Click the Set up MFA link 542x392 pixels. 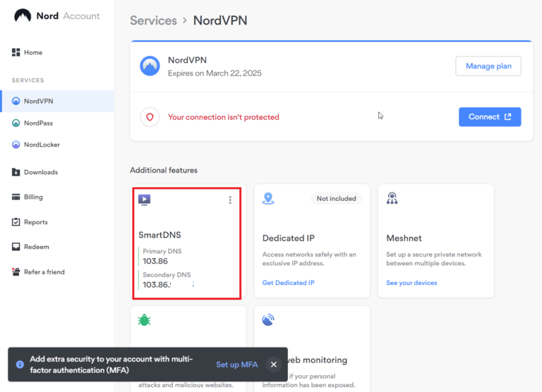(x=237, y=365)
